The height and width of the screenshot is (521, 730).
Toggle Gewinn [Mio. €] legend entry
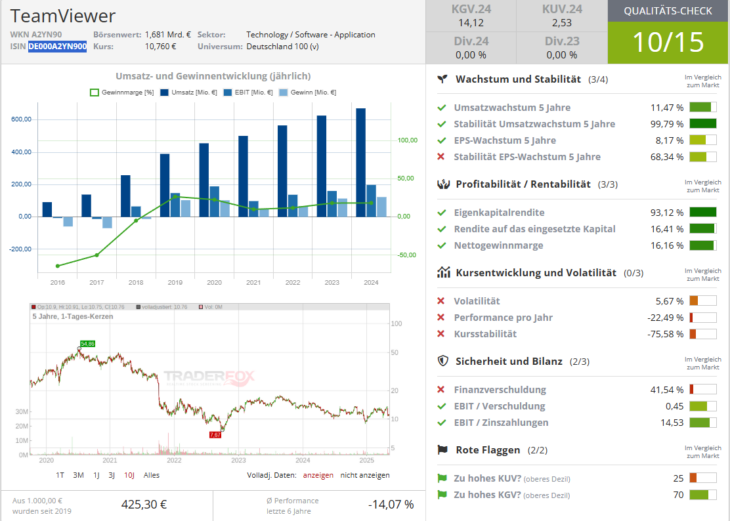(307, 92)
